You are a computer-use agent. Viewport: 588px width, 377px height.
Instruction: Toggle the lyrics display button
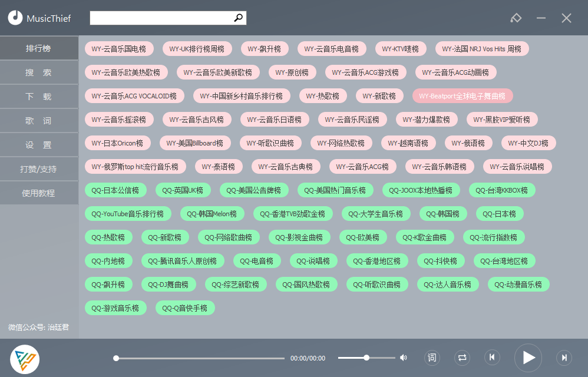[432, 358]
